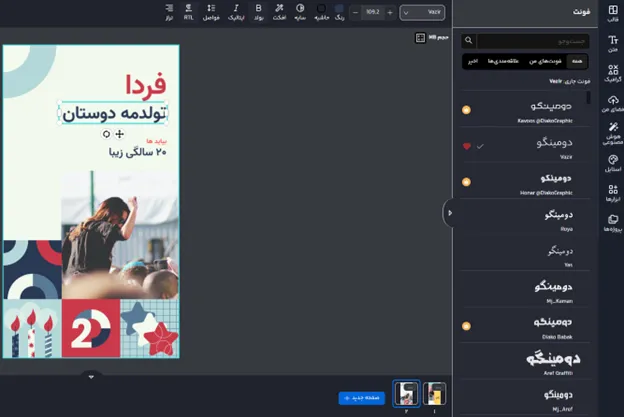Image resolution: width=624 pixels, height=417 pixels.
Task: Click the New Page (صفحه جدید) button
Action: point(361,397)
